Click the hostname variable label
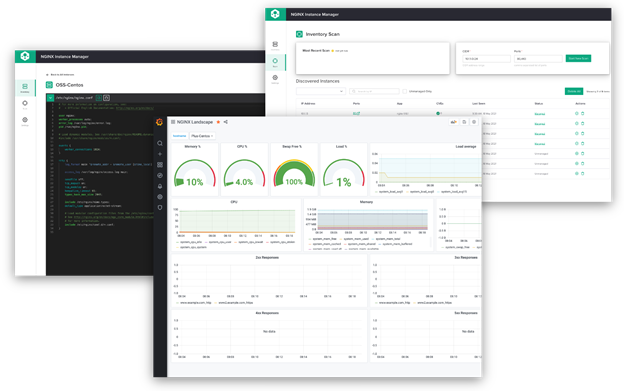The height and width of the screenshot is (391, 624). pyautogui.click(x=179, y=136)
